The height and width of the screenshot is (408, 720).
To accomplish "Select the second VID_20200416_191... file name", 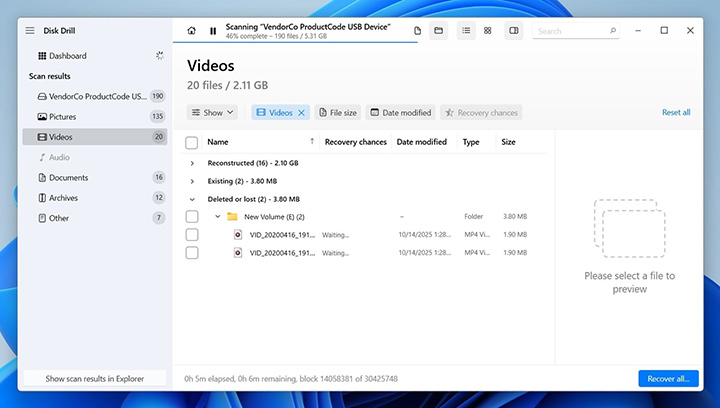I will [x=282, y=252].
